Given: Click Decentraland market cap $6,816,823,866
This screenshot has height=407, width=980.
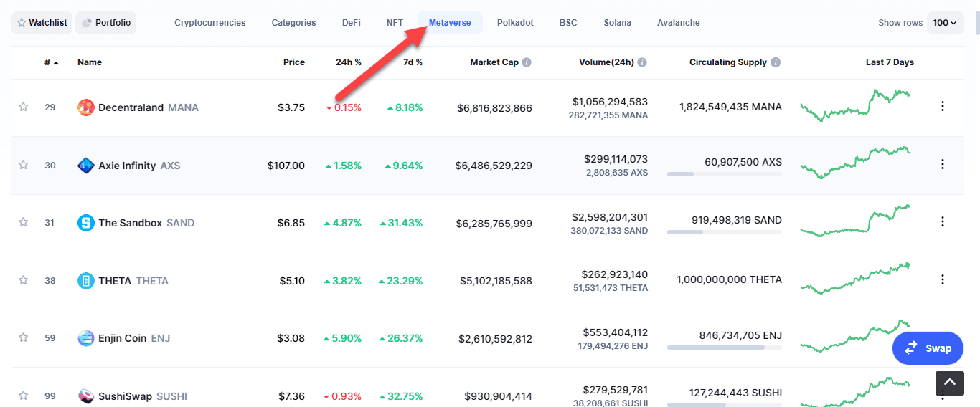Looking at the screenshot, I should point(494,107).
